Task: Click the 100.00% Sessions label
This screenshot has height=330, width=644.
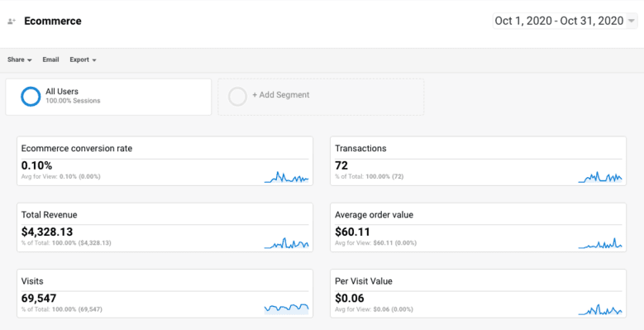Action: point(73,101)
